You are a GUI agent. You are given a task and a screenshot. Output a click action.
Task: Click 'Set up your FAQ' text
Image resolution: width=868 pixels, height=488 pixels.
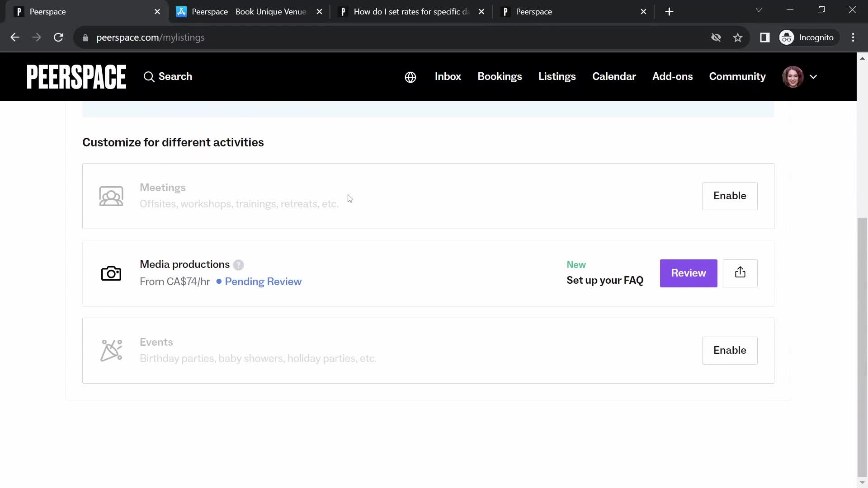[605, 280]
